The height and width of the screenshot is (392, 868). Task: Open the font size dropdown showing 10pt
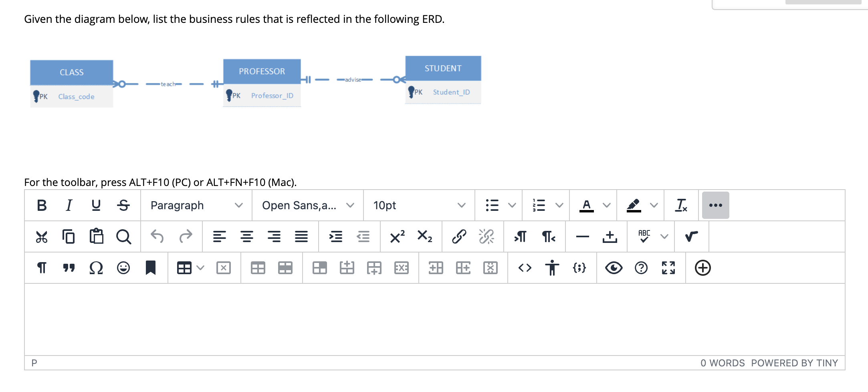coord(419,205)
